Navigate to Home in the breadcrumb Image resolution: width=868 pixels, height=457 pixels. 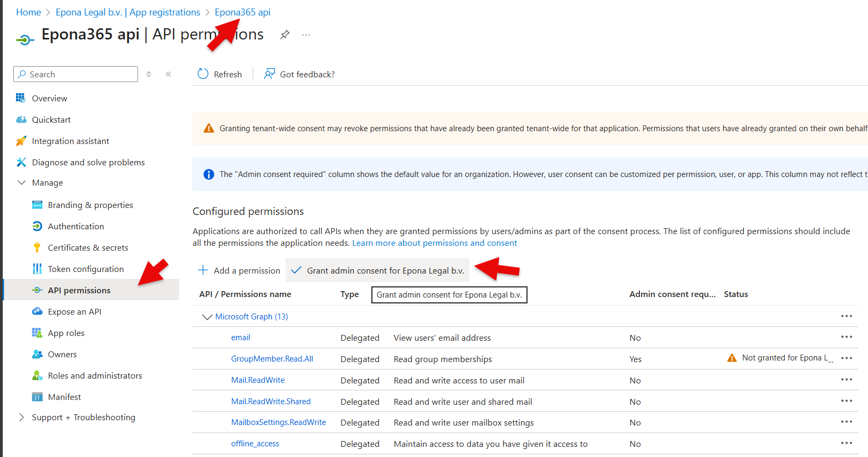(28, 12)
